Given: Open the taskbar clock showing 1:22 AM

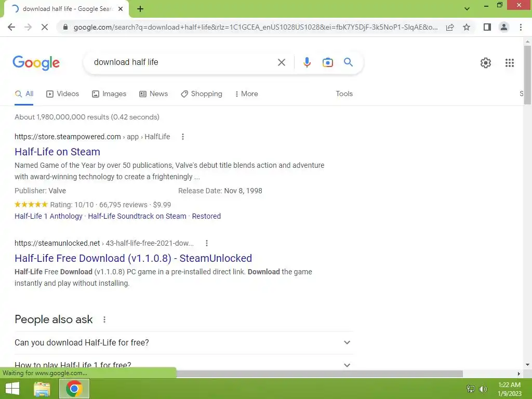Looking at the screenshot, I should (x=509, y=389).
